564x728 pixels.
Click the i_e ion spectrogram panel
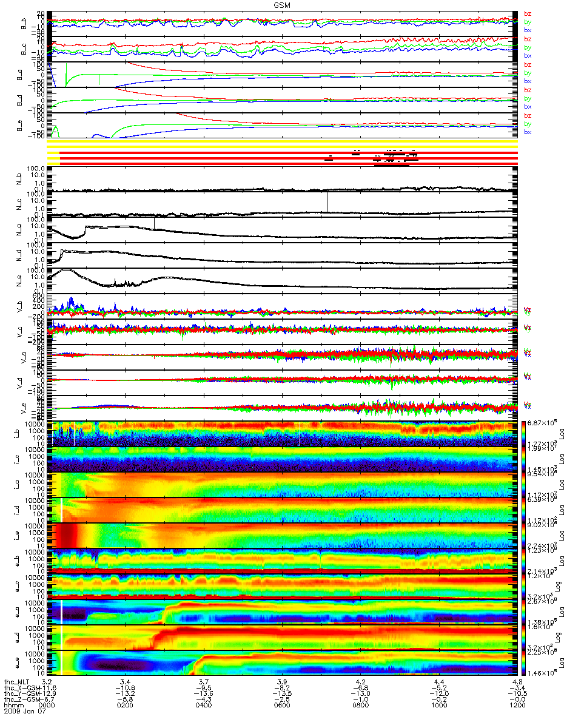click(283, 535)
